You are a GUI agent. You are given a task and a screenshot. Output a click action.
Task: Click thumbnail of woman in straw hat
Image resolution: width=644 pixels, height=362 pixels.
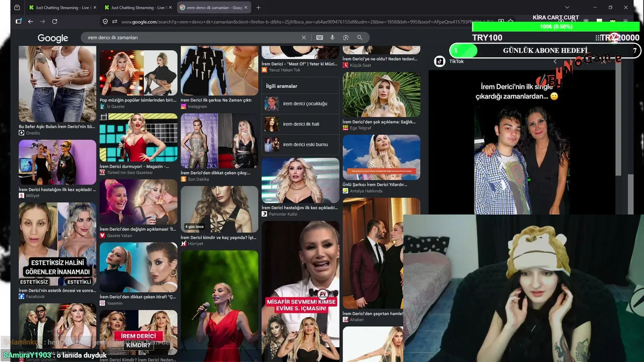[381, 95]
